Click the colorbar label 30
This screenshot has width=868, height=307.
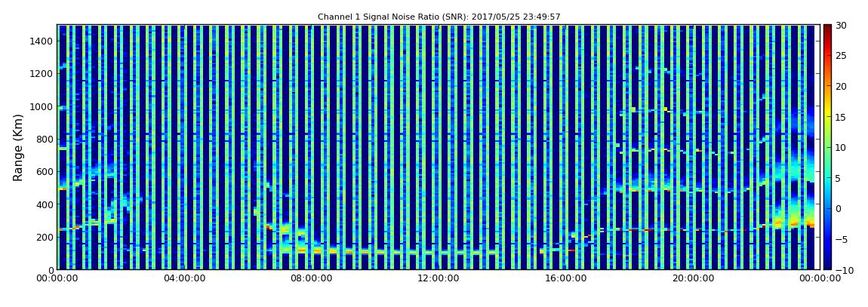841,25
